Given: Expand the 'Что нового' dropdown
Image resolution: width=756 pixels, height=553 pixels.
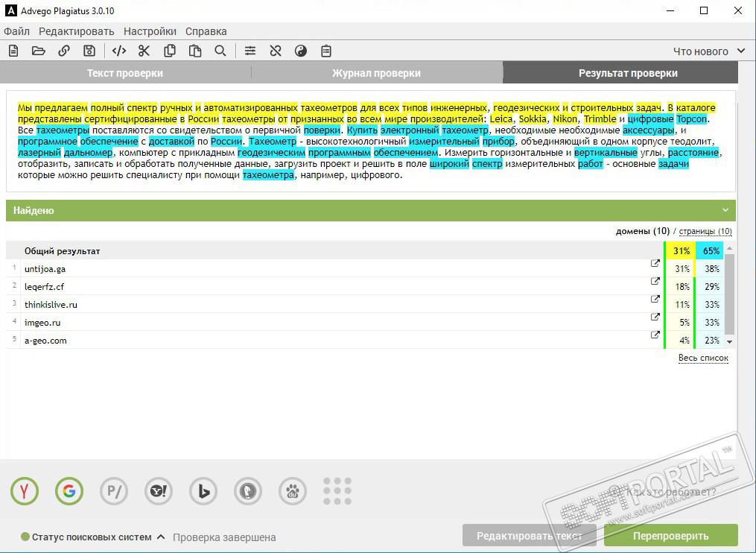Looking at the screenshot, I should point(709,51).
